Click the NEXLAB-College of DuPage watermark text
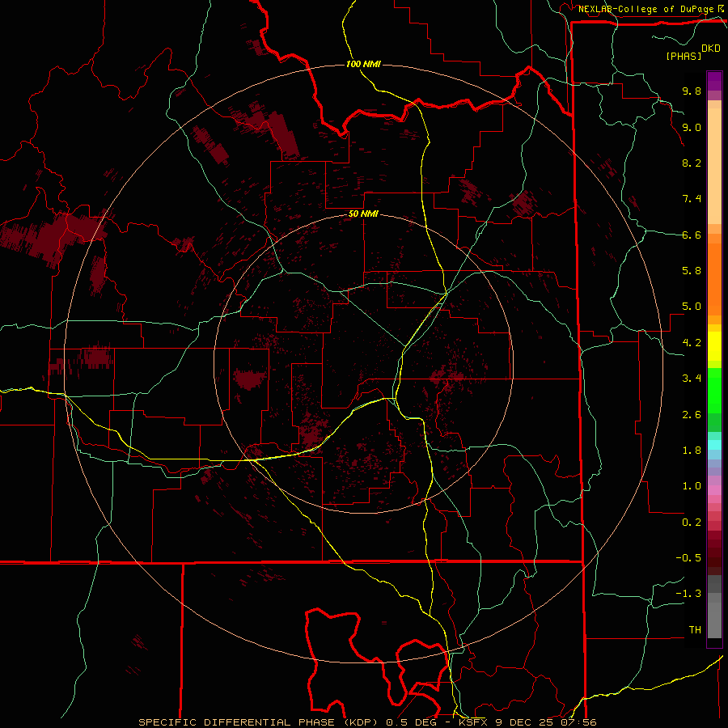 [647, 9]
